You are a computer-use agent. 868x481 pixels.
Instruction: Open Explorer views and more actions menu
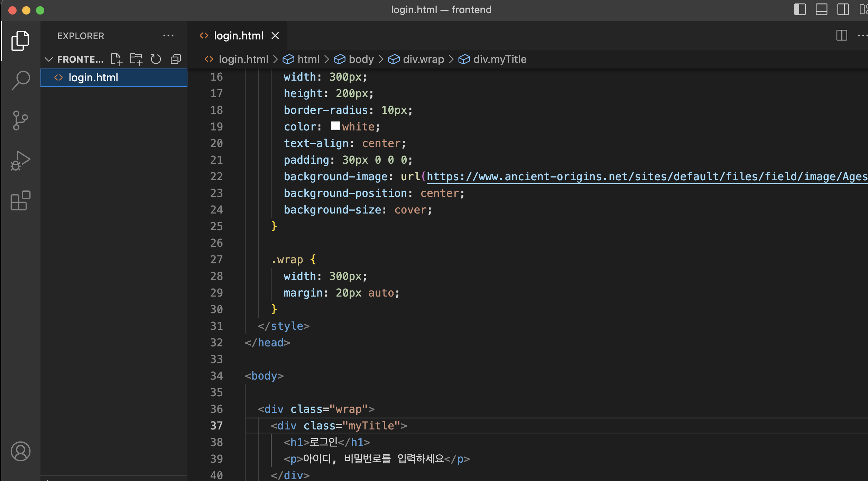168,36
